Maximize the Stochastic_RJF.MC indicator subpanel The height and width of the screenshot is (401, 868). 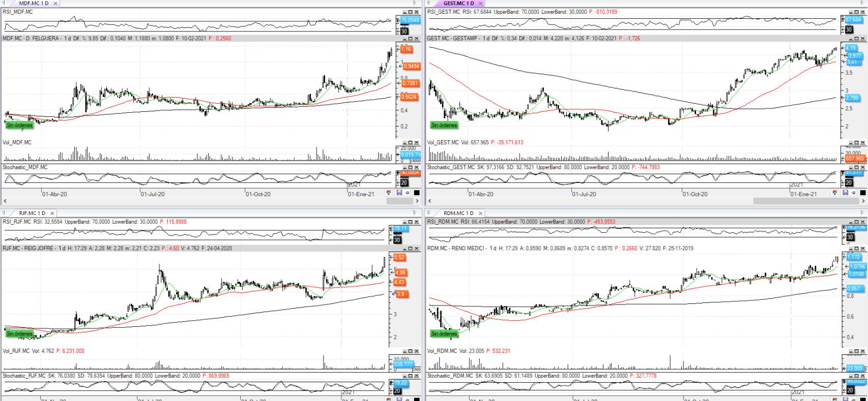(411, 376)
